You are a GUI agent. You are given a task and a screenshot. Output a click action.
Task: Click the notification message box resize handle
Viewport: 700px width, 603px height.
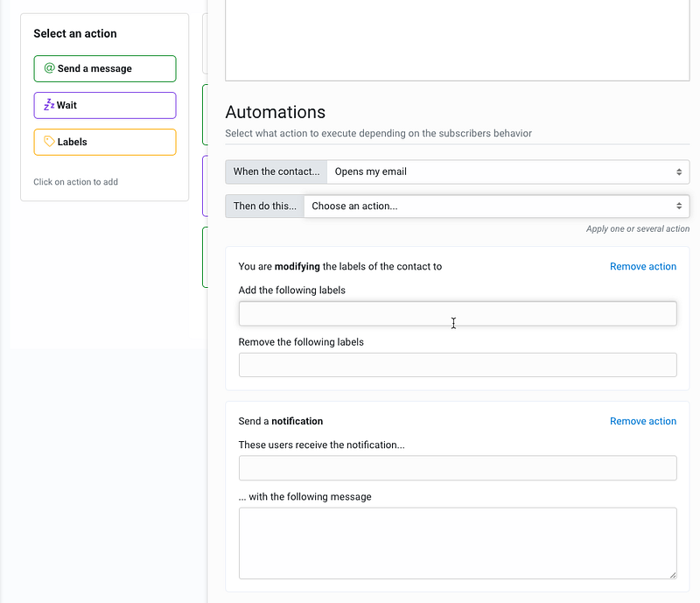click(672, 574)
